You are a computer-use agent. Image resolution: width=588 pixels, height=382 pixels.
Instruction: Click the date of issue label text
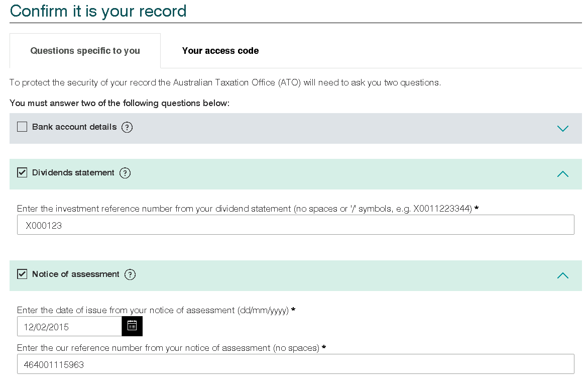coord(153,310)
